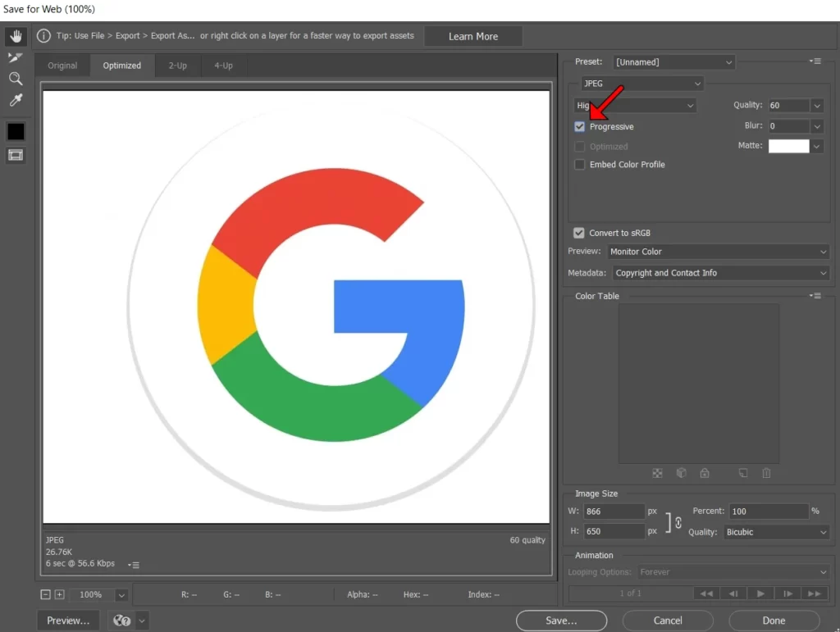The width and height of the screenshot is (840, 632).
Task: Open the Color Table flyout menu
Action: click(x=815, y=295)
